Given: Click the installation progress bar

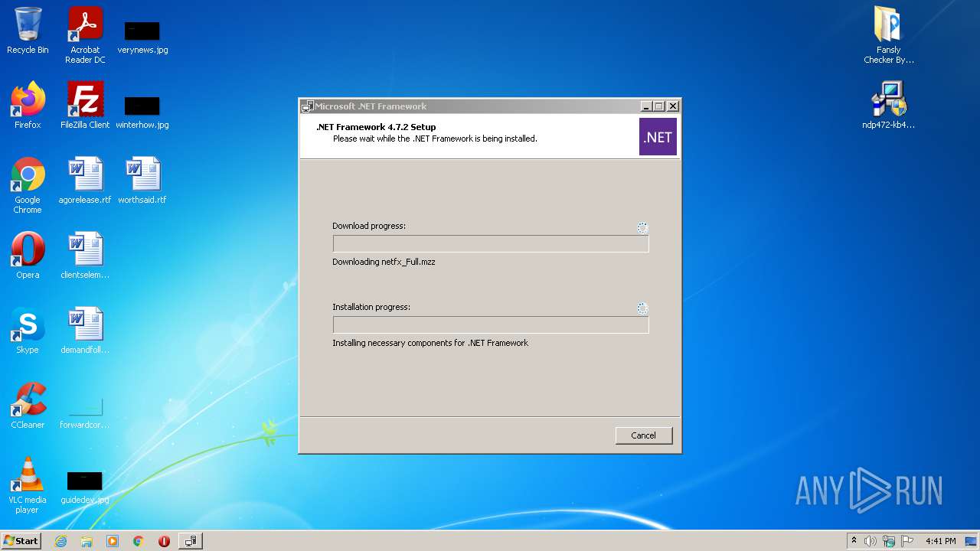Looking at the screenshot, I should click(x=491, y=325).
